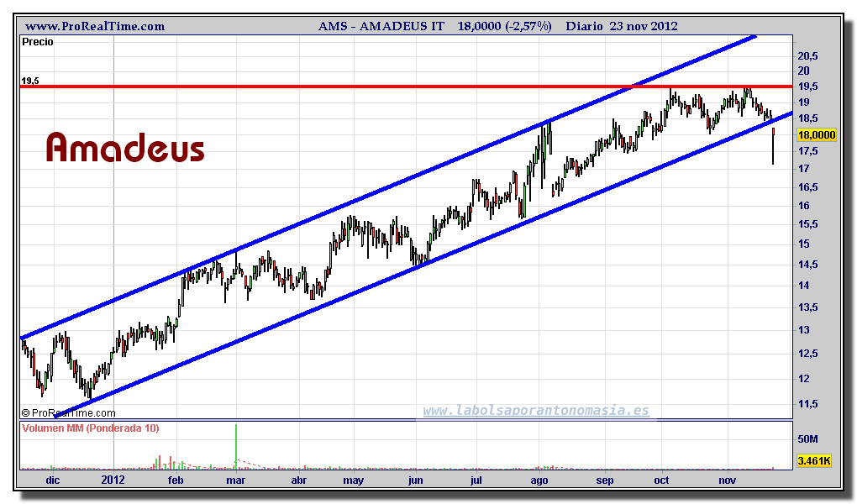Click the dic month label
Screen dimensions: 857x504
[52, 480]
